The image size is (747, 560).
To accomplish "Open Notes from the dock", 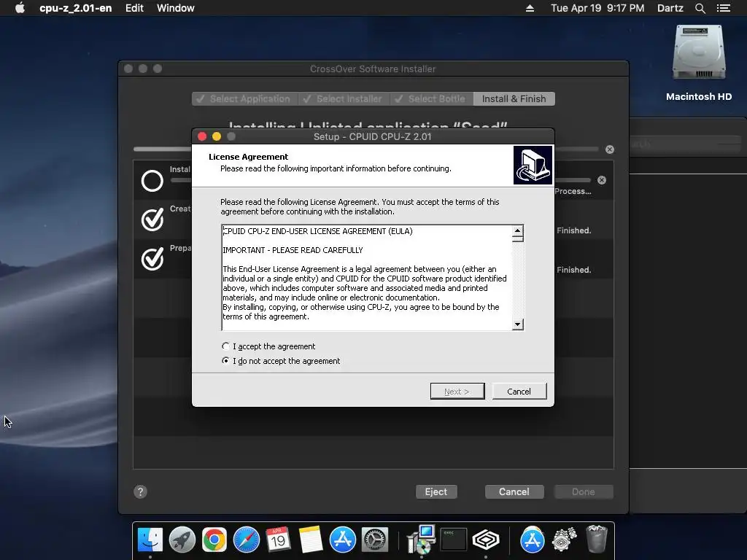I will click(311, 540).
